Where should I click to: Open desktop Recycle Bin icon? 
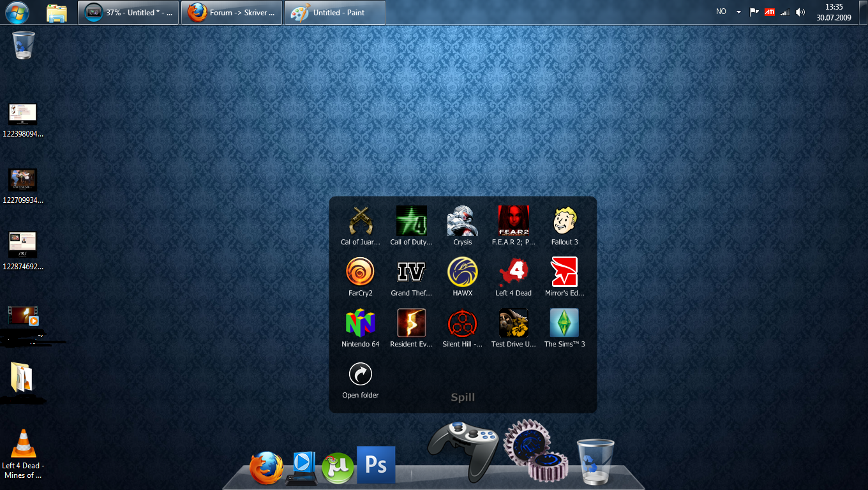pyautogui.click(x=24, y=45)
